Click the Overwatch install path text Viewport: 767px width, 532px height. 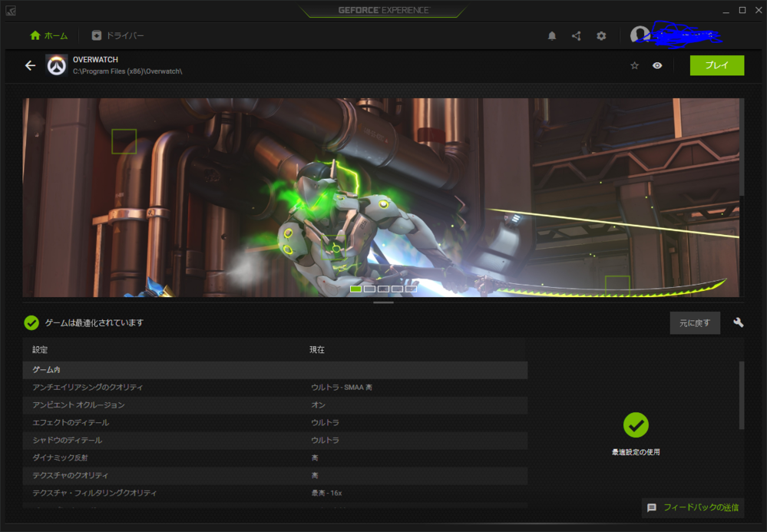(x=127, y=71)
